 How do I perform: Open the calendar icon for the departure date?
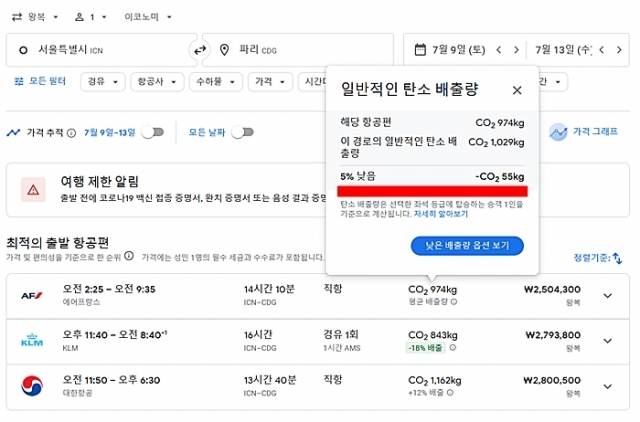pos(420,50)
